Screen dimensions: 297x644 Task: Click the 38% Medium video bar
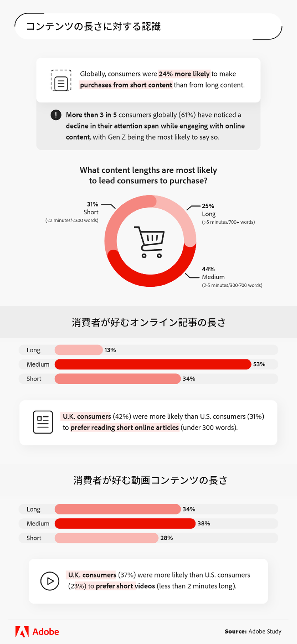[x=125, y=524]
